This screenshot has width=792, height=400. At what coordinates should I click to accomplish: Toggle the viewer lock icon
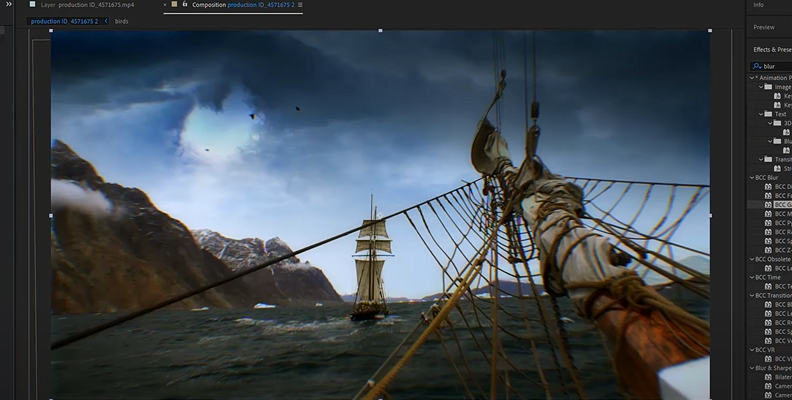(185, 4)
